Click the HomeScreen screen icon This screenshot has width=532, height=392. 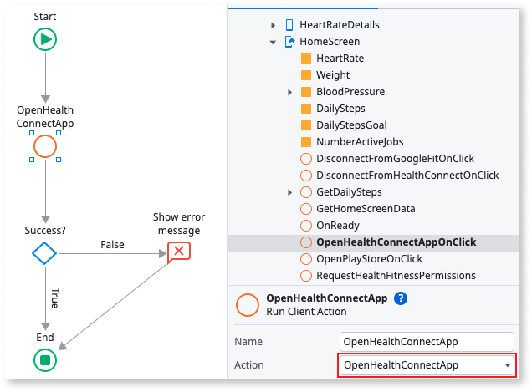point(289,42)
